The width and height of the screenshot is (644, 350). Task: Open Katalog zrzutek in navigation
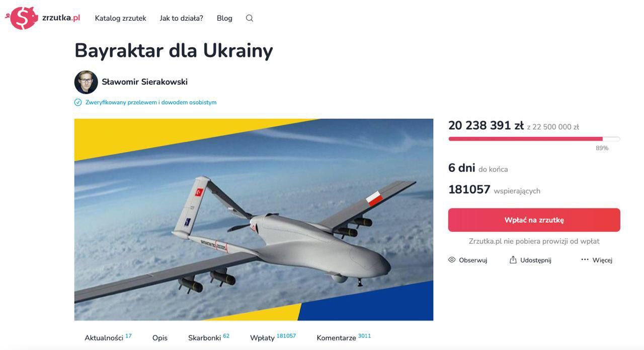[121, 18]
